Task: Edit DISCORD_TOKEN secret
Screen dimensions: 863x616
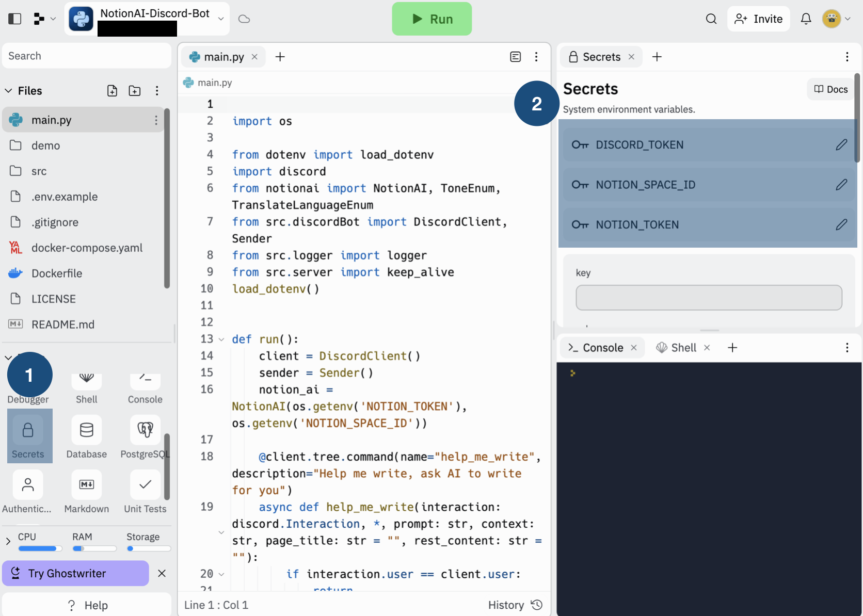Action: click(841, 145)
